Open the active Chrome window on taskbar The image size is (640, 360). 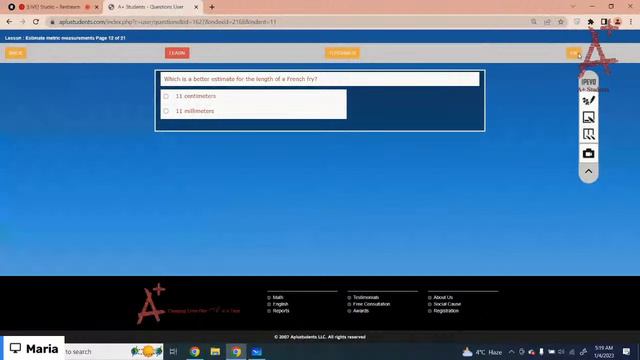pyautogui.click(x=236, y=351)
